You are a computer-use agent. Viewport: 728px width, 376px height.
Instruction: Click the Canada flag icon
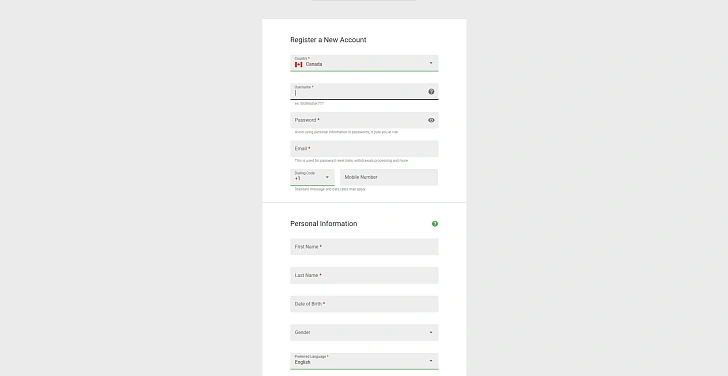point(299,65)
